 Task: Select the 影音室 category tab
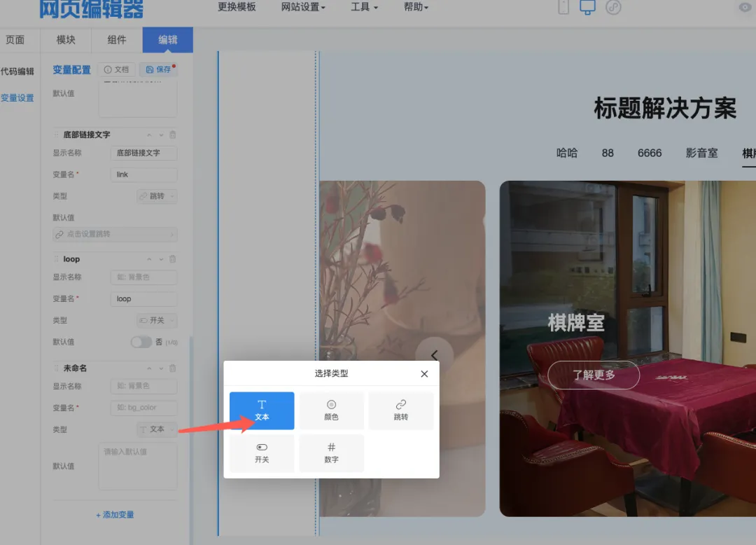[702, 153]
